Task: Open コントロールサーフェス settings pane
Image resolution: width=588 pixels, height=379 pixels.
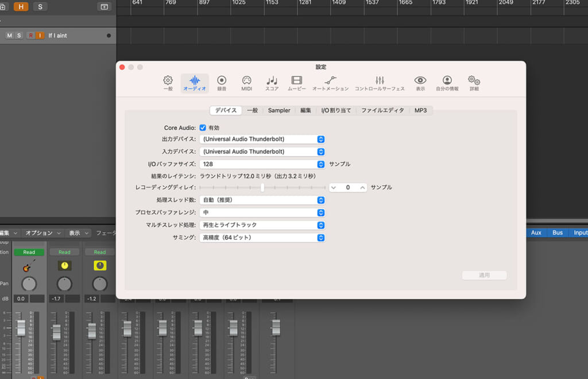Action: [380, 83]
